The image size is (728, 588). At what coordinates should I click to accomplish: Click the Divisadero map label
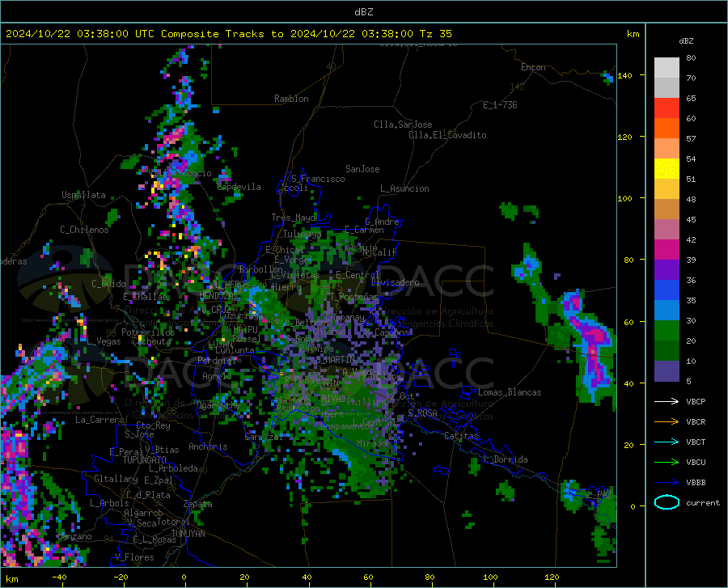[x=395, y=282]
